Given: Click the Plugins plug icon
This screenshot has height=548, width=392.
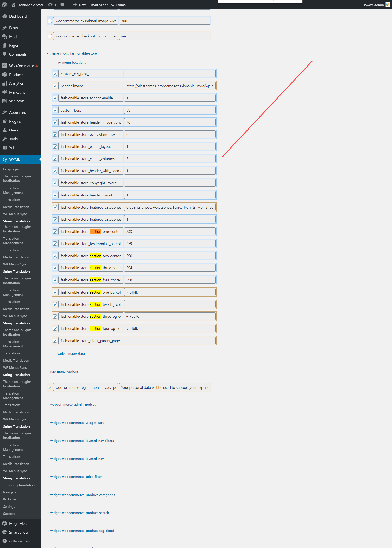Looking at the screenshot, I should [5, 121].
